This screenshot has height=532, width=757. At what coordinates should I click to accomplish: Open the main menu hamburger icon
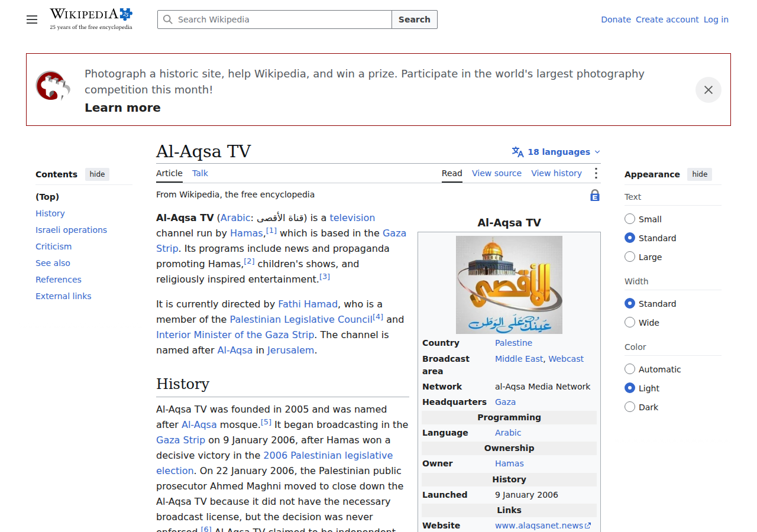coord(32,20)
